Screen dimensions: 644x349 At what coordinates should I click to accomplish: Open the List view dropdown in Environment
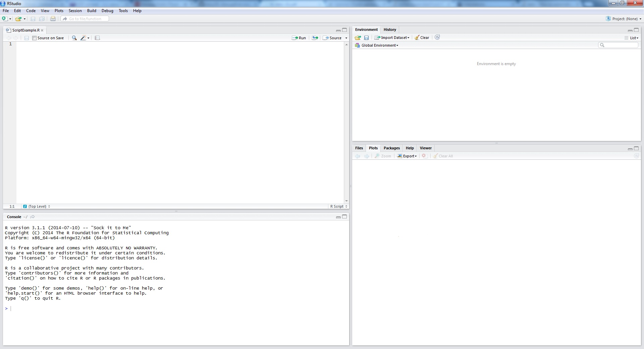click(x=632, y=38)
